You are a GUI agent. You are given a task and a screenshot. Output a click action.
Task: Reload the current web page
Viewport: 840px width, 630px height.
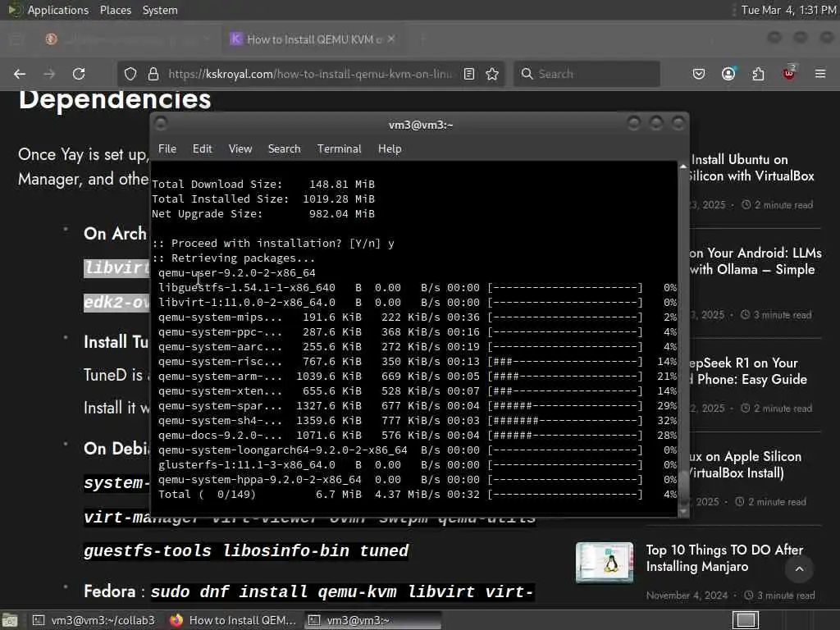[x=80, y=74]
